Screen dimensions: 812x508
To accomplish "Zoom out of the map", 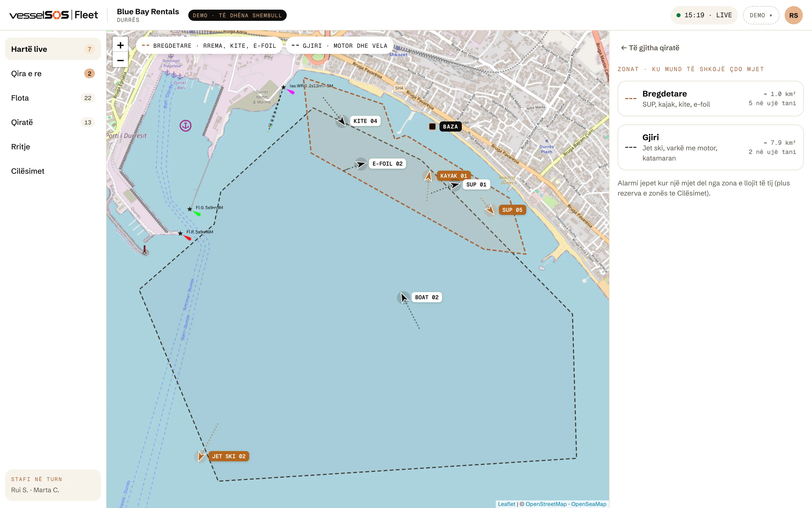I will [x=120, y=60].
